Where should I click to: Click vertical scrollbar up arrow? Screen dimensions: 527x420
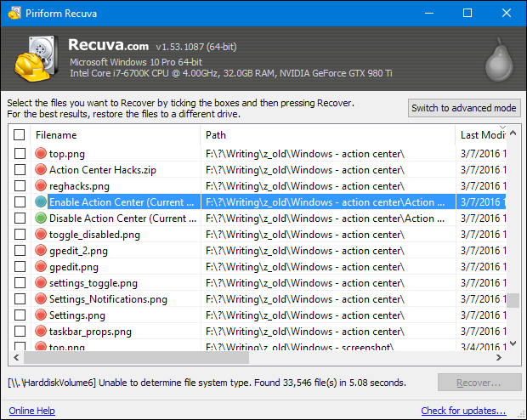coord(513,133)
